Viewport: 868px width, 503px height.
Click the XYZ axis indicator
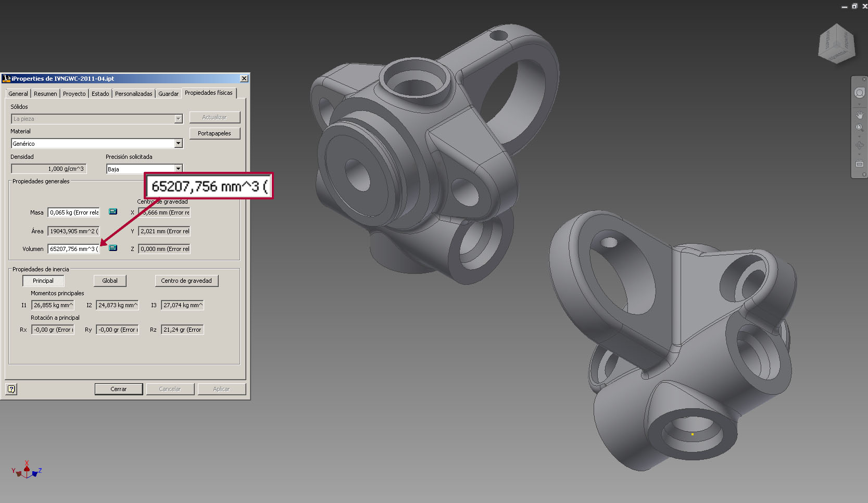coord(27,470)
